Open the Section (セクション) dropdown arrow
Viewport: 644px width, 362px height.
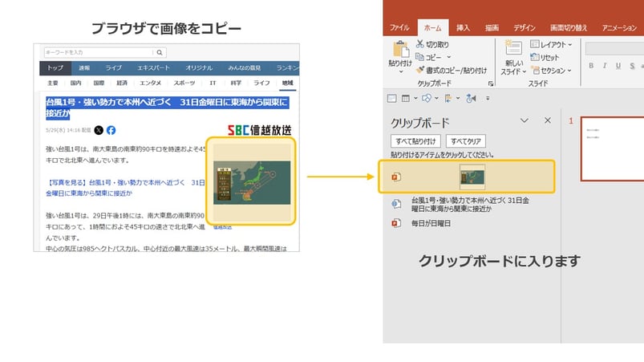click(569, 71)
